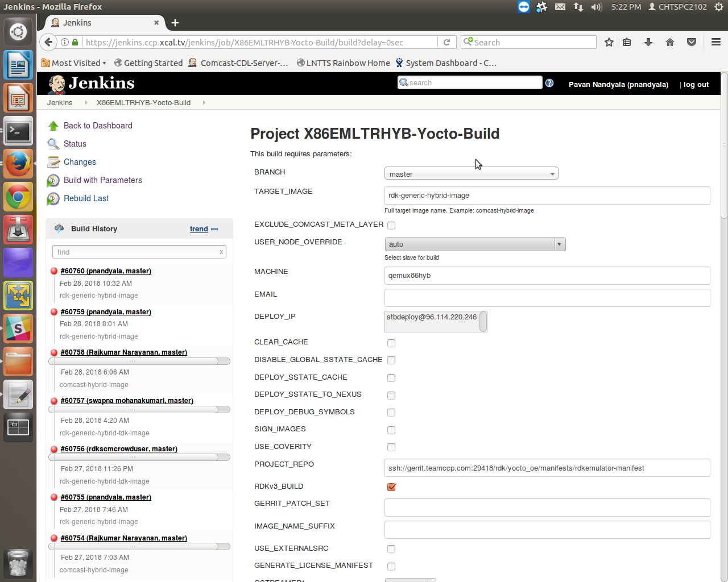This screenshot has width=728, height=582.
Task: Launch Terminal from the Ubuntu dock
Action: [18, 131]
